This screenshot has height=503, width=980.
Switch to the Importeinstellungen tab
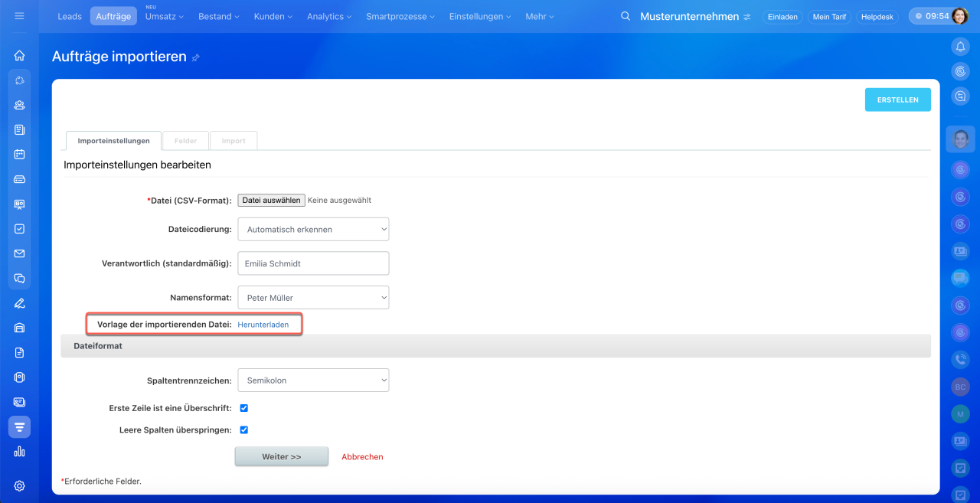click(113, 141)
